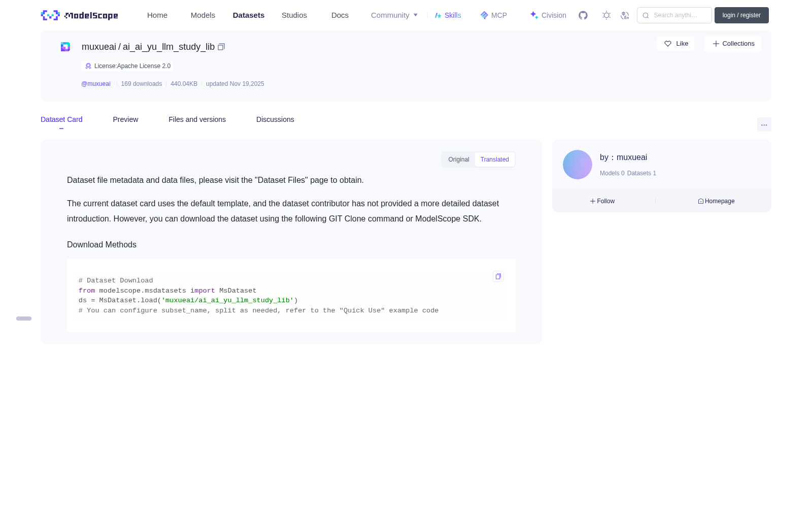Viewport: 812px width, 508px height.
Task: Click the search magnifier icon
Action: tap(646, 15)
